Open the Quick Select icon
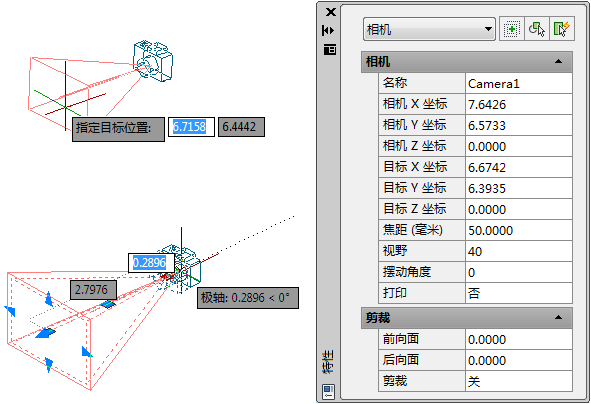This screenshot has width=591, height=404. tap(562, 29)
